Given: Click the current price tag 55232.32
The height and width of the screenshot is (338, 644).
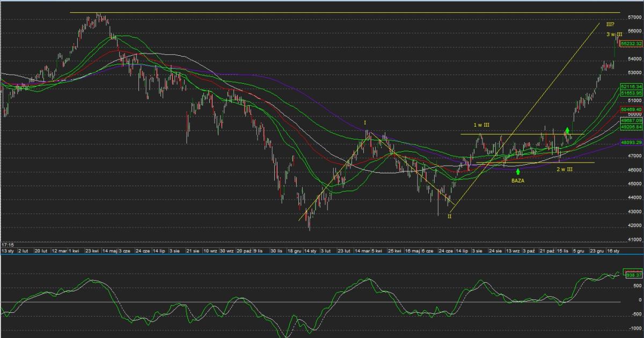Looking at the screenshot, I should point(631,43).
